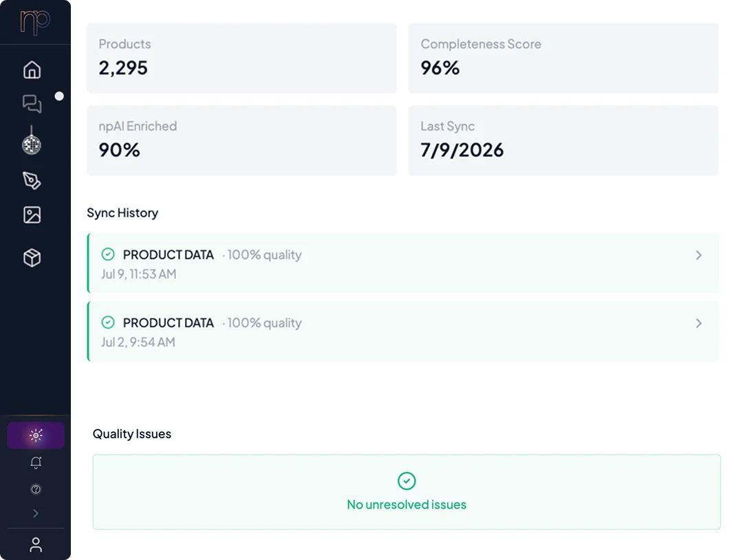Open the Completeness Score 96% card

(563, 58)
